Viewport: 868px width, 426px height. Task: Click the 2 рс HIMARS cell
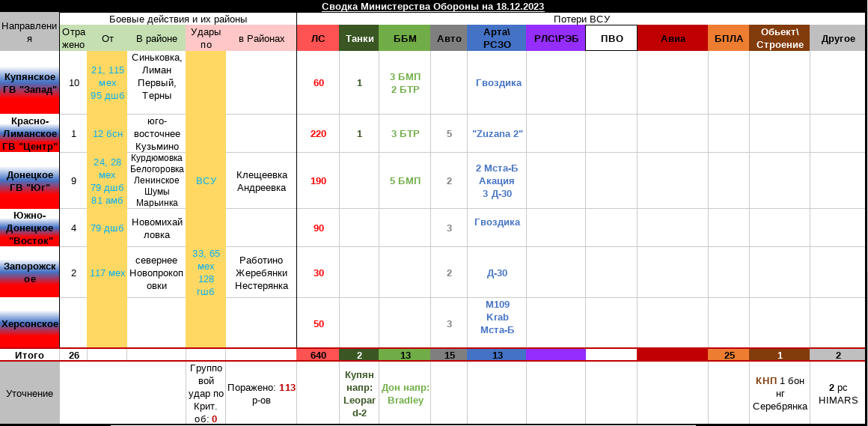click(838, 394)
